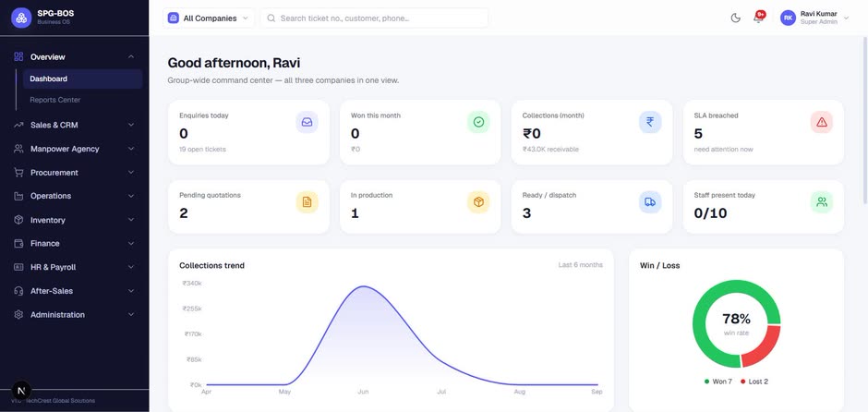Click the red Lost donut segment
This screenshot has width=868, height=412.
tap(763, 347)
